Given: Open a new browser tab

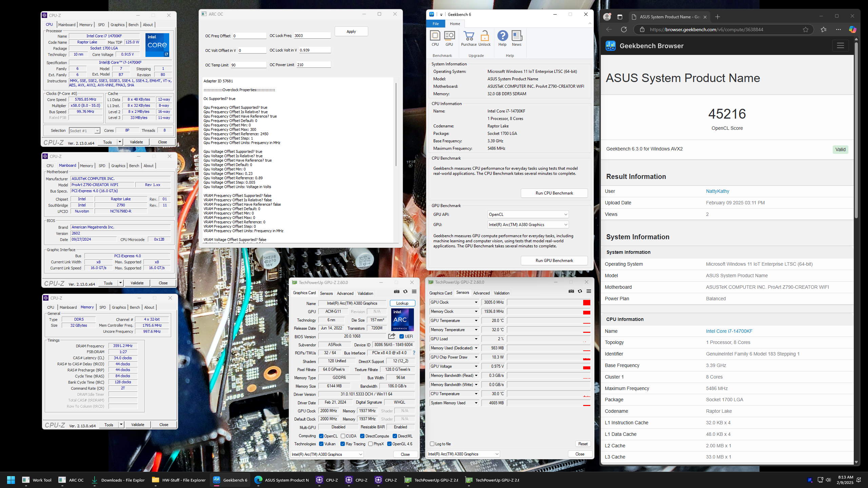Looking at the screenshot, I should [717, 17].
